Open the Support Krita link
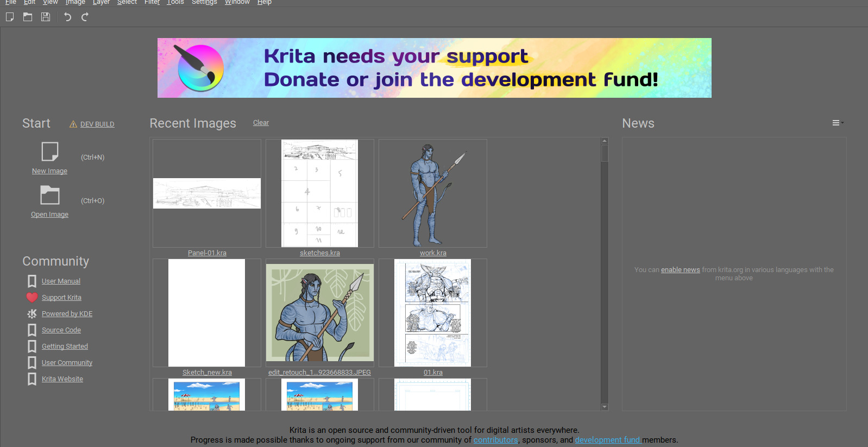This screenshot has height=447, width=868. pos(61,298)
